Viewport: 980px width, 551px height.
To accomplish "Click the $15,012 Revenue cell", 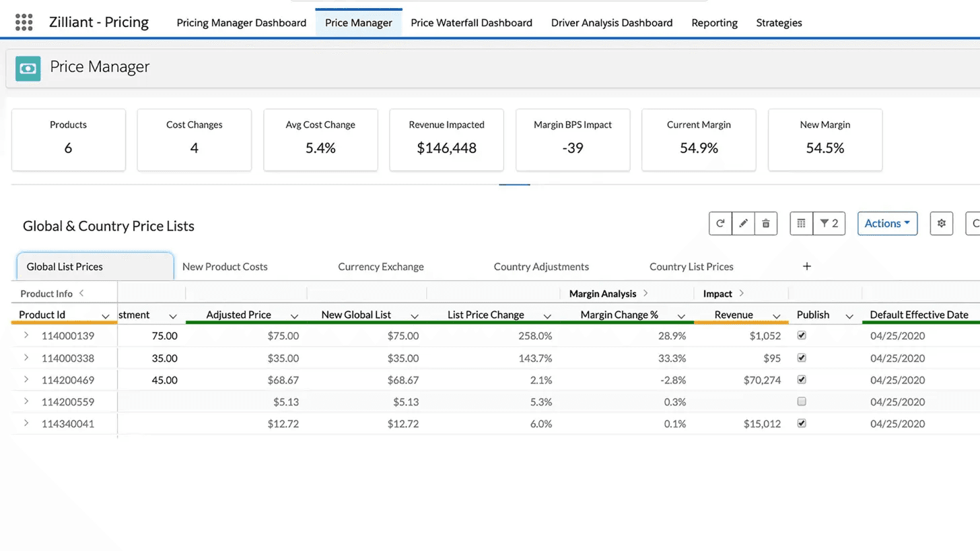I will (741, 424).
